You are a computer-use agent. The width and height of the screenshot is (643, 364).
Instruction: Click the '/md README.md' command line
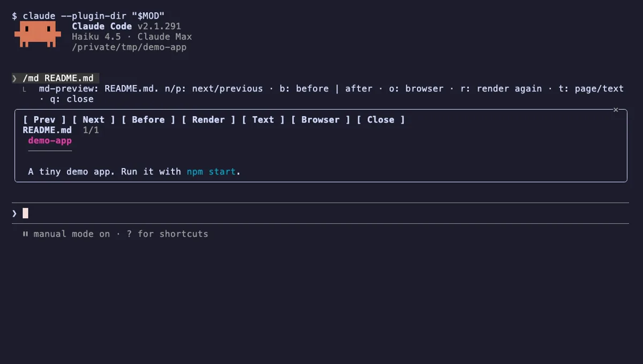(58, 79)
